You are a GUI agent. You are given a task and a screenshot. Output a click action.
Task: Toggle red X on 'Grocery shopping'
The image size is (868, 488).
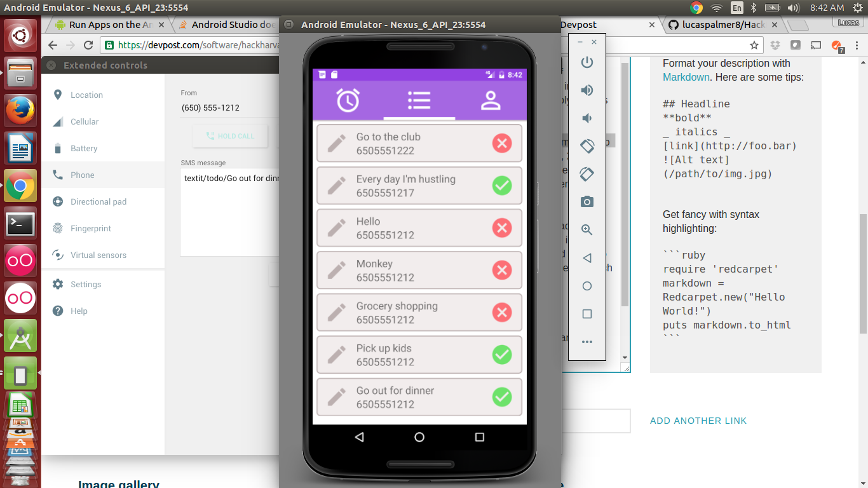click(x=502, y=312)
